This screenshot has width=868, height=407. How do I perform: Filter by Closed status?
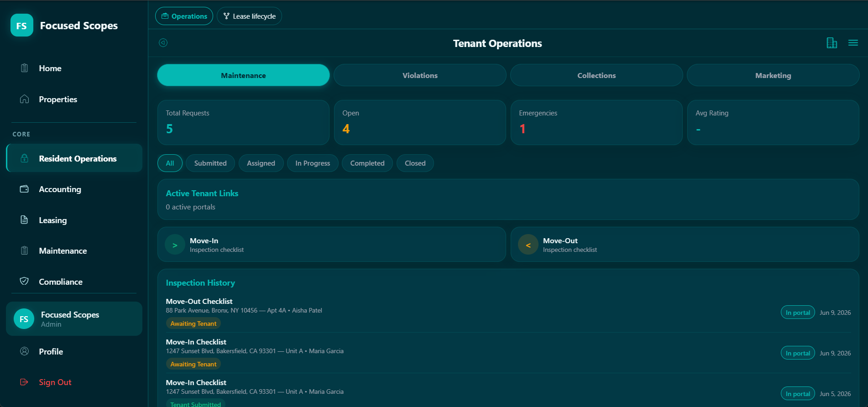pyautogui.click(x=415, y=163)
